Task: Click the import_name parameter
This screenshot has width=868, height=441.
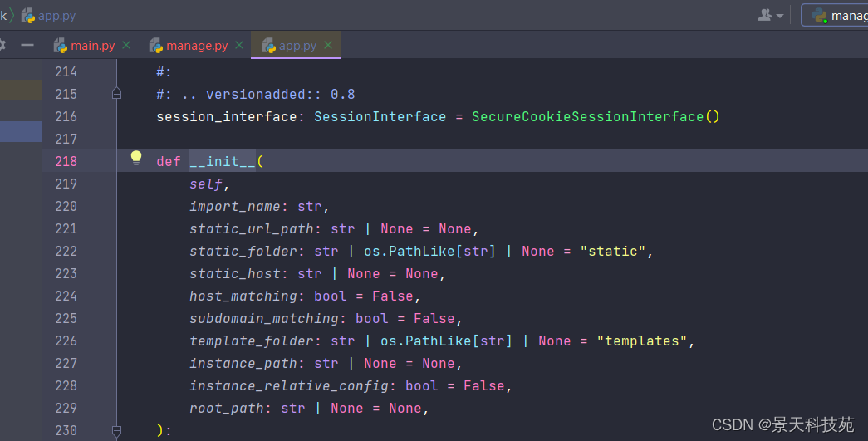Action: (235, 207)
